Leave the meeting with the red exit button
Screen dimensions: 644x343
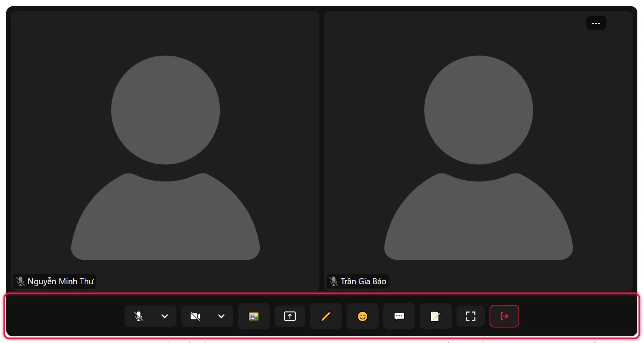click(504, 316)
